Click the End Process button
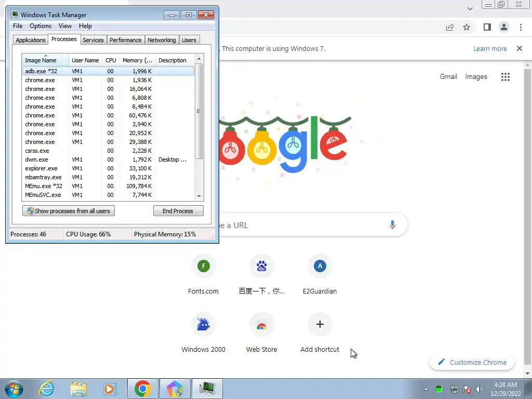Screen dimensions: 532x399 pyautogui.click(x=178, y=211)
